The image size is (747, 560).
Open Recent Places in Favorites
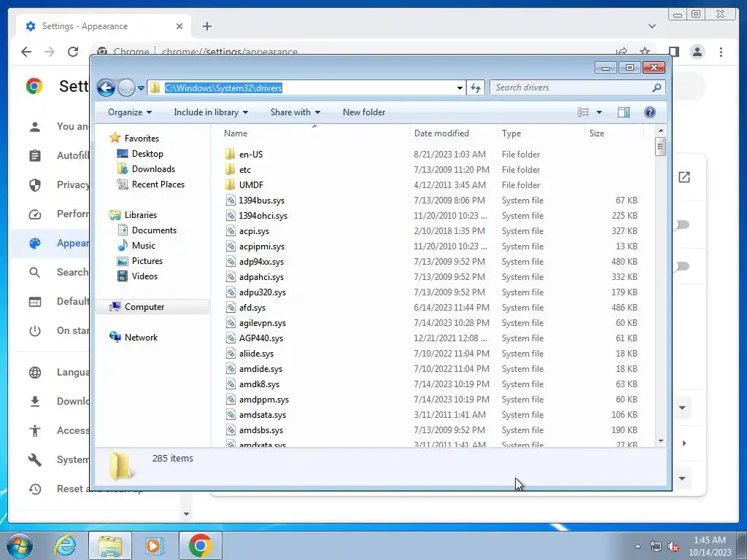click(158, 184)
